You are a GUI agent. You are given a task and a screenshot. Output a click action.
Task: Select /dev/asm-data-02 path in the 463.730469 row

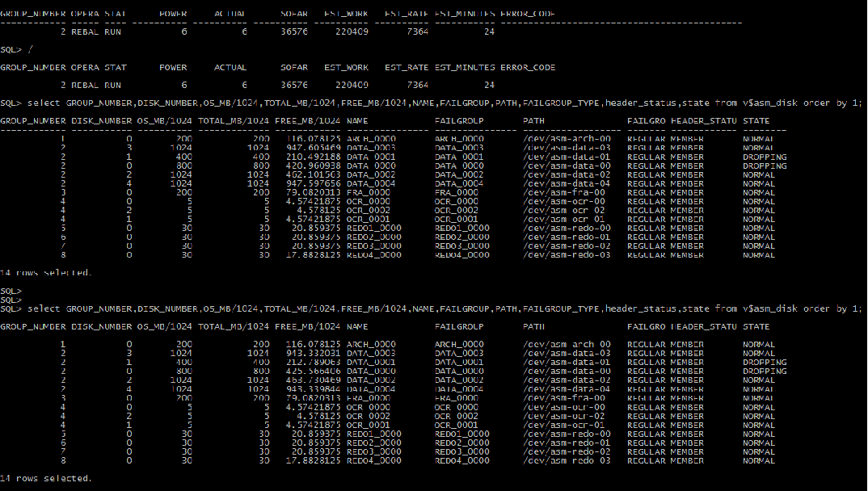[x=567, y=380]
